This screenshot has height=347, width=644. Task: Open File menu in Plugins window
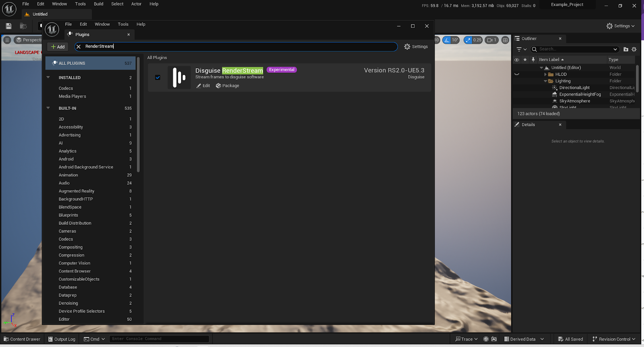point(68,24)
